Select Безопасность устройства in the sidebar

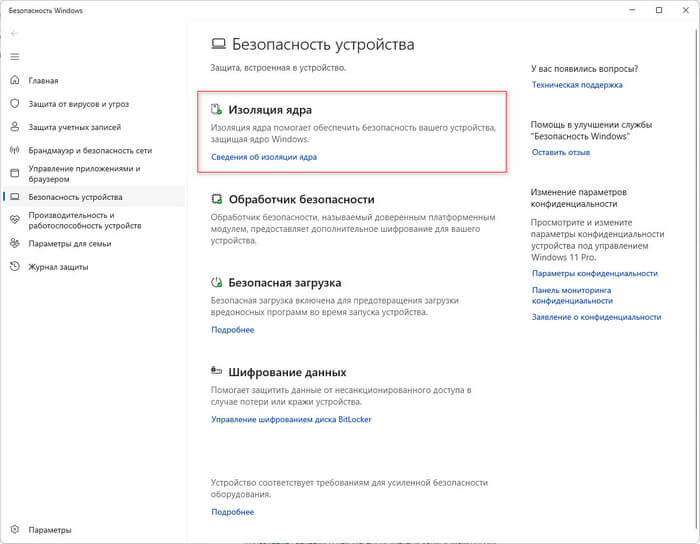(75, 197)
